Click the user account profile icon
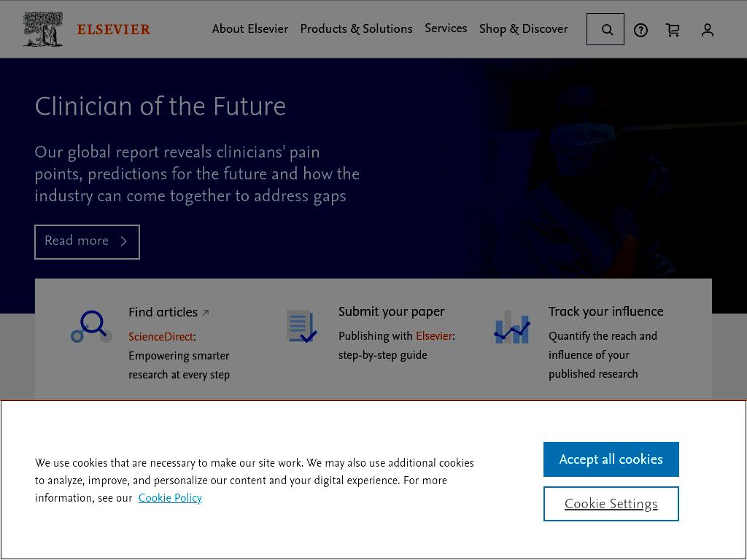 (708, 30)
